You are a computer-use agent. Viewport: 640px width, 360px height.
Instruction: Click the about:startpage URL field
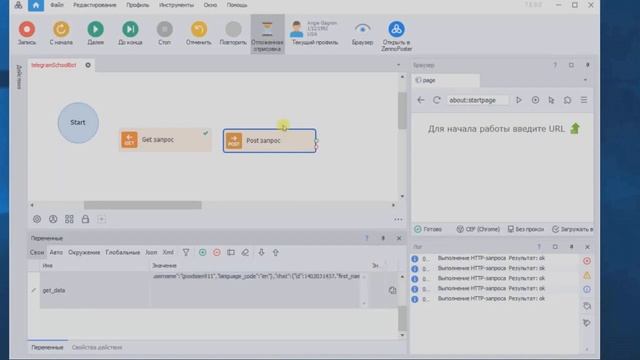478,100
